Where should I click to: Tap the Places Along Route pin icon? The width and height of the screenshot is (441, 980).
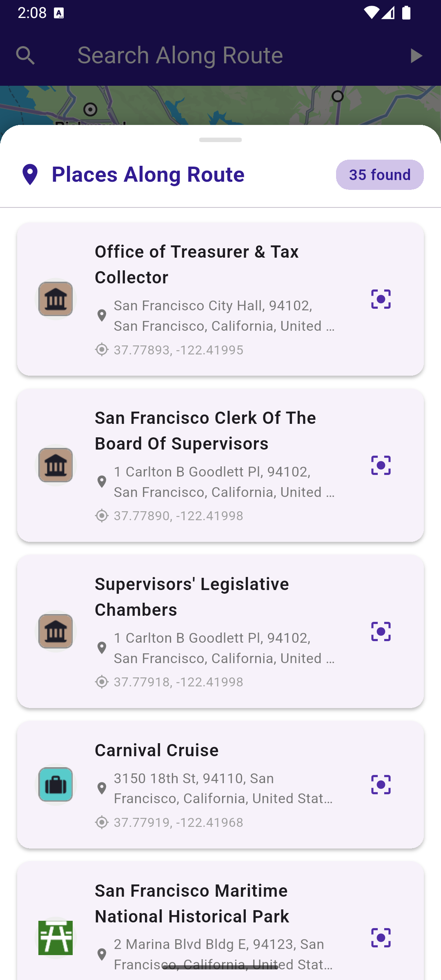(30, 175)
